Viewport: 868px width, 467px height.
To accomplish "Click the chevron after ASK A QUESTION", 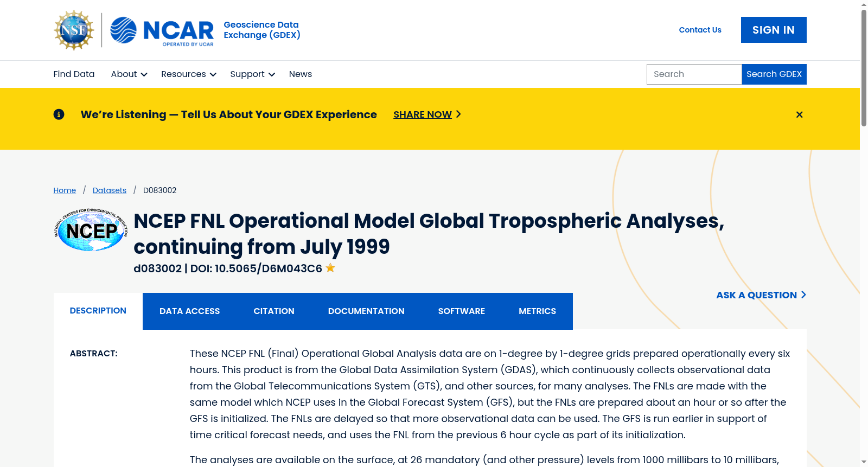I will click(x=803, y=295).
